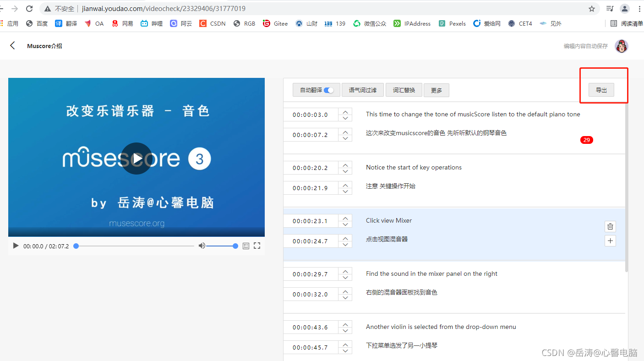The height and width of the screenshot is (361, 644).
Task: Click the 00:00:20.2 time input field
Action: [311, 168]
